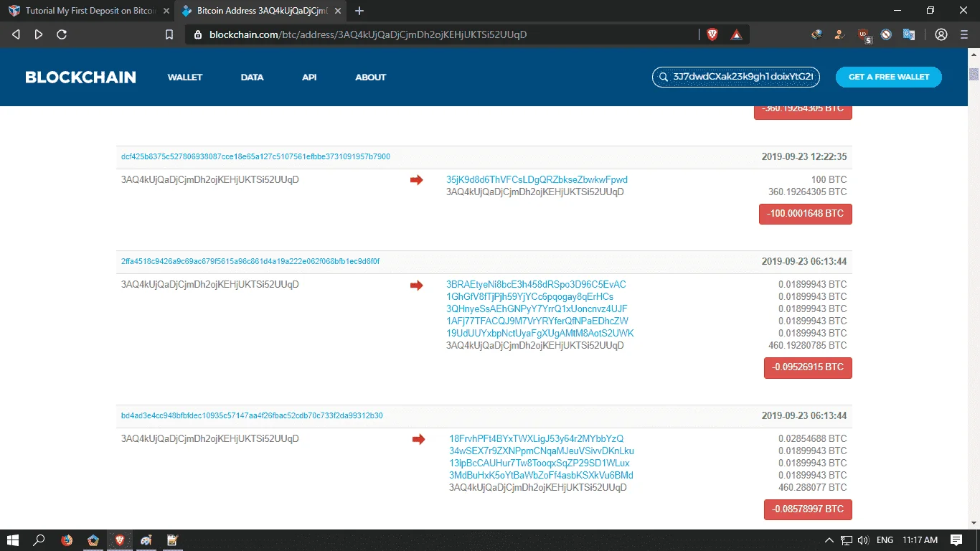Open the translate extension icon
980x551 pixels.
point(909,34)
